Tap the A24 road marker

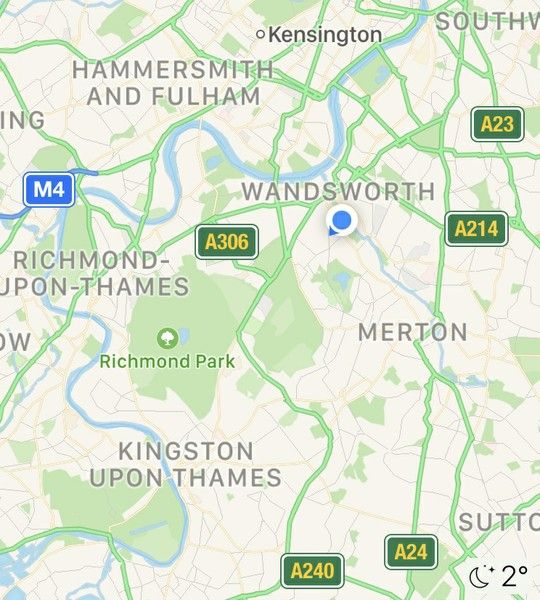point(411,552)
